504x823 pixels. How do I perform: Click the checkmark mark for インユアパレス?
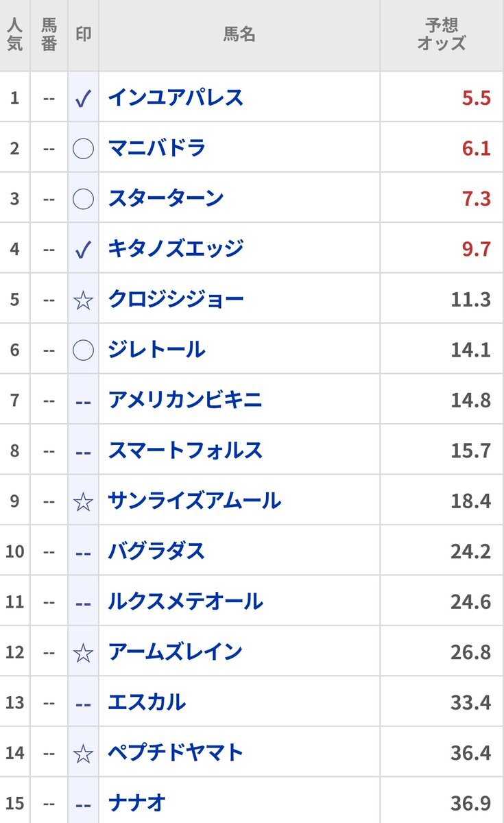83,98
